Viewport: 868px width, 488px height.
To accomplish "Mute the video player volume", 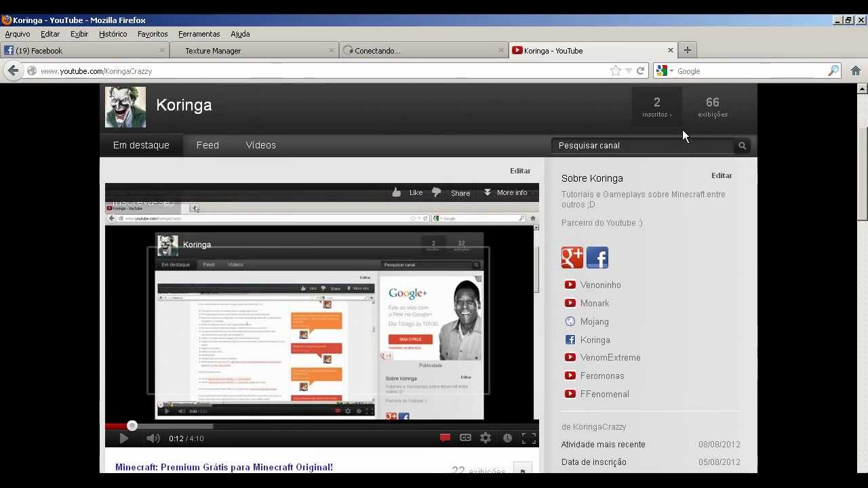I will pyautogui.click(x=153, y=439).
